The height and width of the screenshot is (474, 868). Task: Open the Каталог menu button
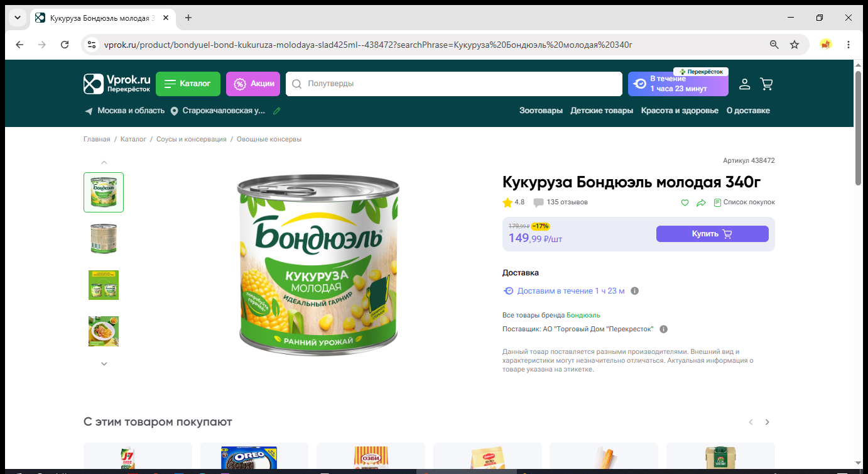pos(188,84)
